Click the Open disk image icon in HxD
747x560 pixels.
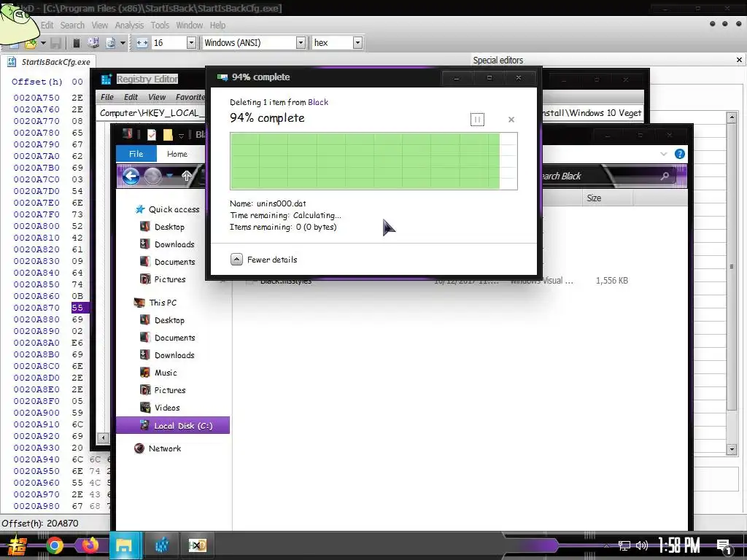(111, 43)
